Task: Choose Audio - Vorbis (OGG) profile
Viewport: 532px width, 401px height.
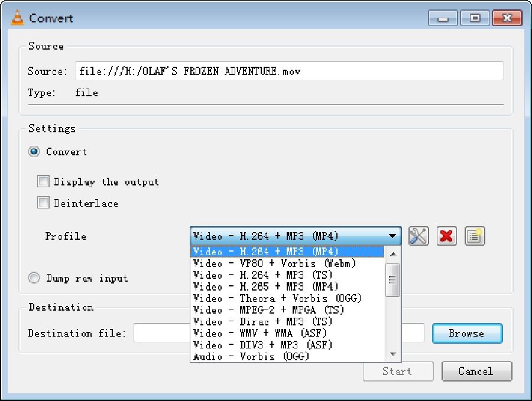Action: pyautogui.click(x=288, y=357)
